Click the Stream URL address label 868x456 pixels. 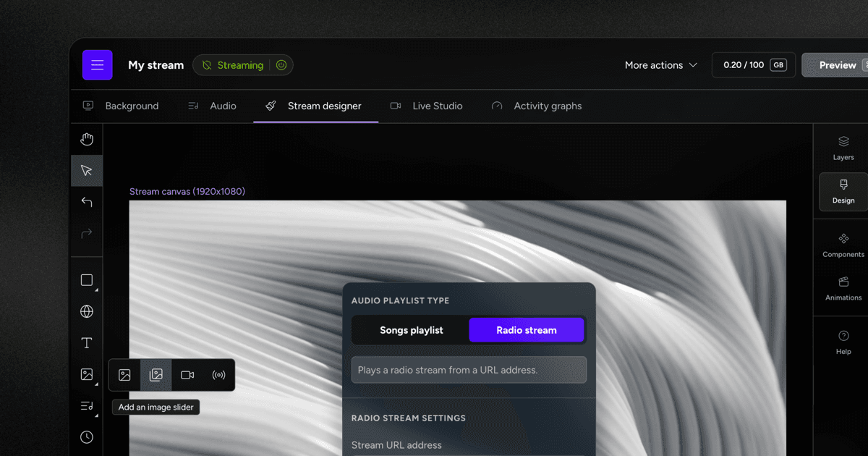[x=396, y=445]
